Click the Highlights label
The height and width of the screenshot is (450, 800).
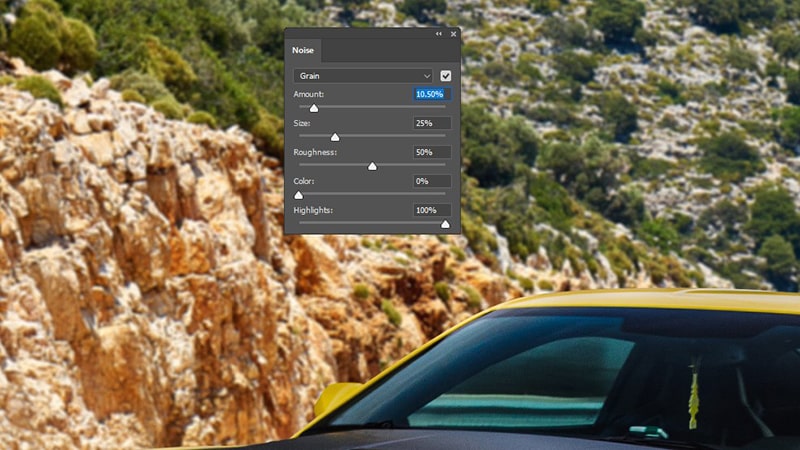click(313, 210)
